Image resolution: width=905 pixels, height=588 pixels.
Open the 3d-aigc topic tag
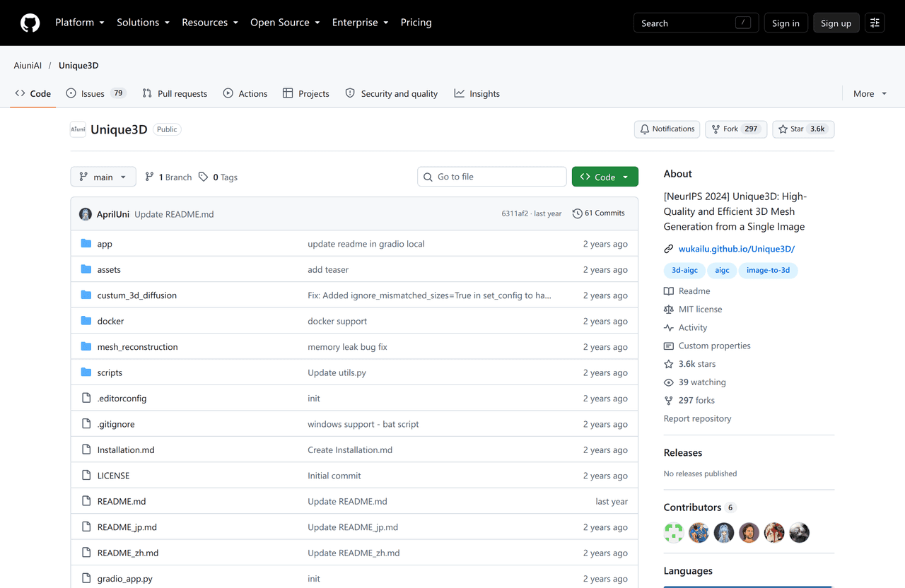click(x=684, y=270)
